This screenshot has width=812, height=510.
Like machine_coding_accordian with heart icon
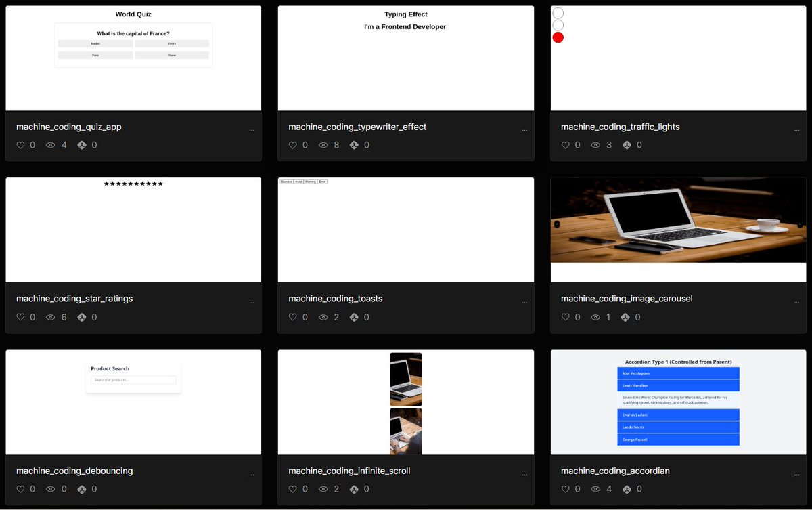[x=566, y=489]
